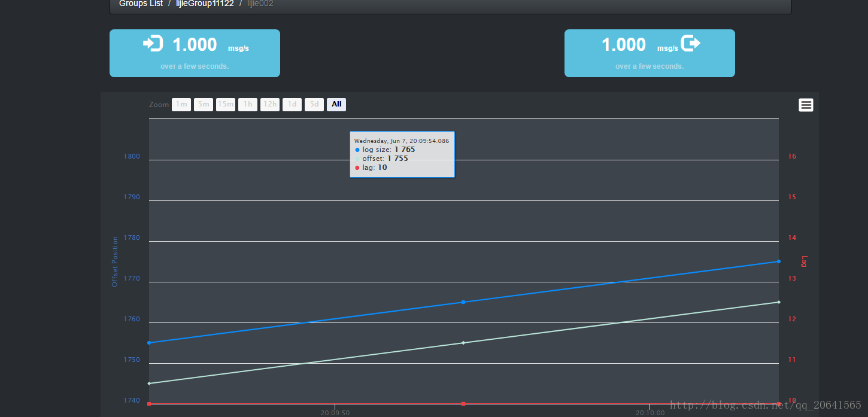868x417 pixels.
Task: Click the lijie002 breadcrumb item
Action: tap(260, 4)
